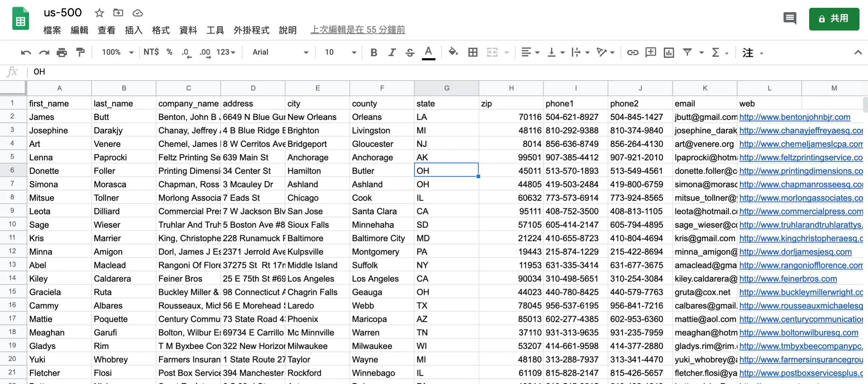This screenshot has width=868, height=384.
Task: Create a filter on the data
Action: pos(688,52)
